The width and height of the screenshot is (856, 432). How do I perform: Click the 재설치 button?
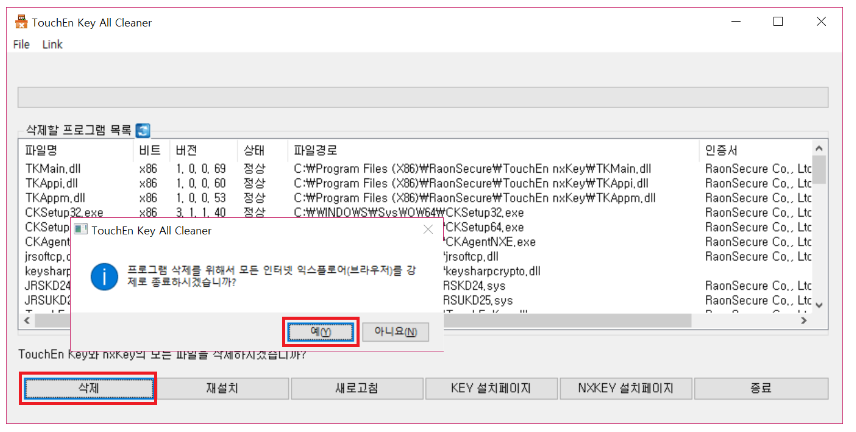click(x=222, y=388)
